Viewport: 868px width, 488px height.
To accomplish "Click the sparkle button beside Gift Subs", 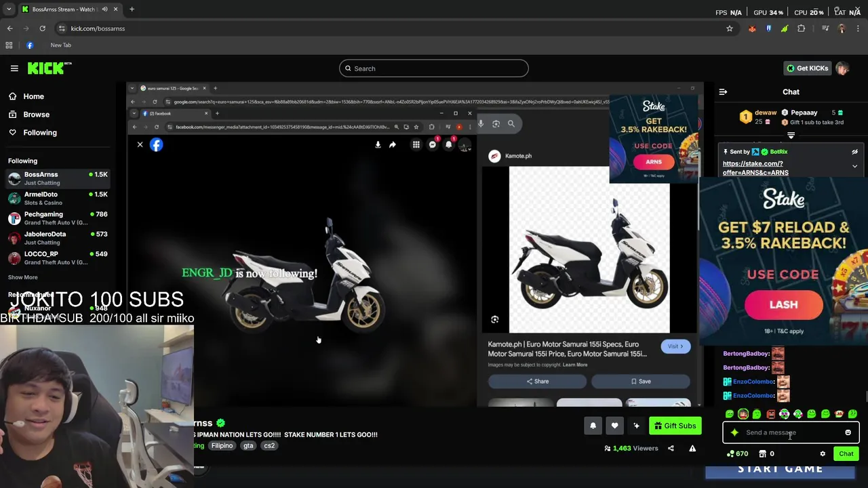I will [x=636, y=426].
